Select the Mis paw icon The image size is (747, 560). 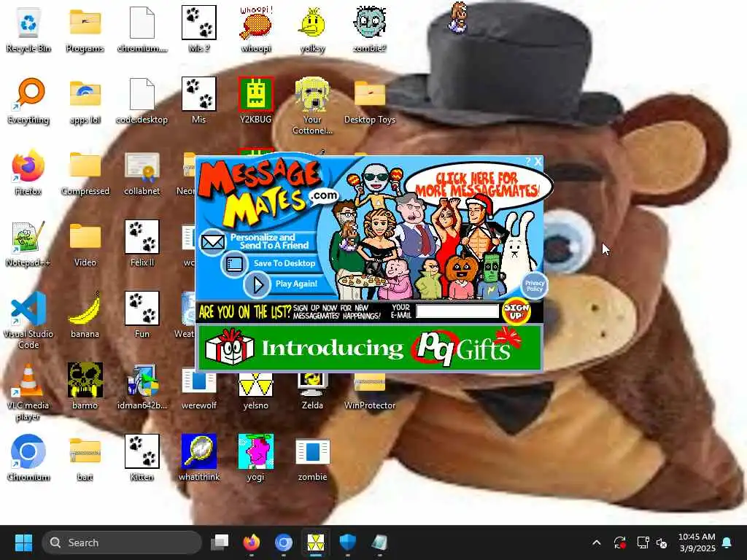point(199,101)
